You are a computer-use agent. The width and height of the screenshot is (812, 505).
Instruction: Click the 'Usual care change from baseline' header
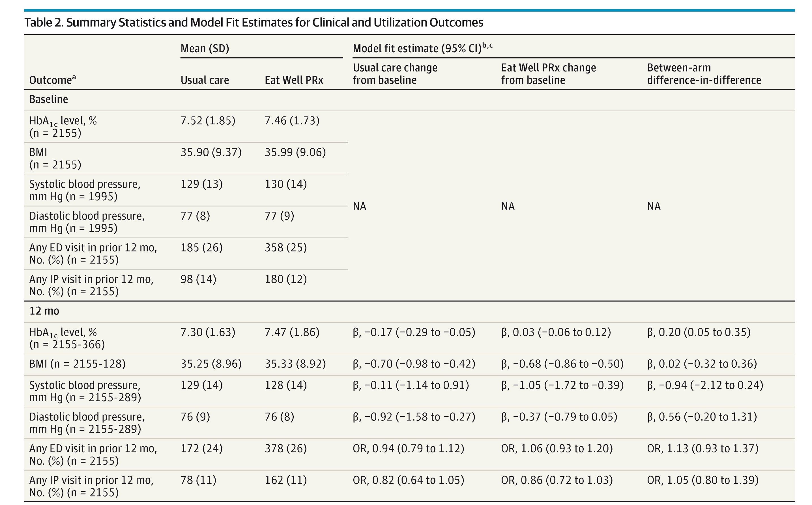point(395,74)
